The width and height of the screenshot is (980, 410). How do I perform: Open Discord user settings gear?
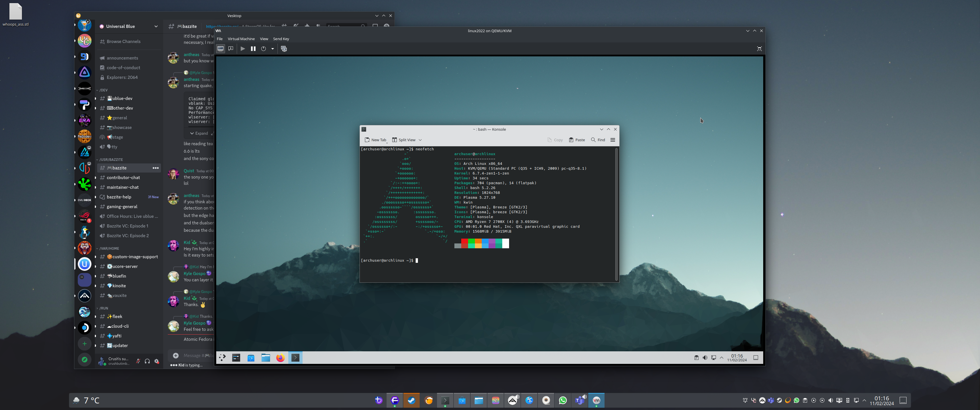157,361
